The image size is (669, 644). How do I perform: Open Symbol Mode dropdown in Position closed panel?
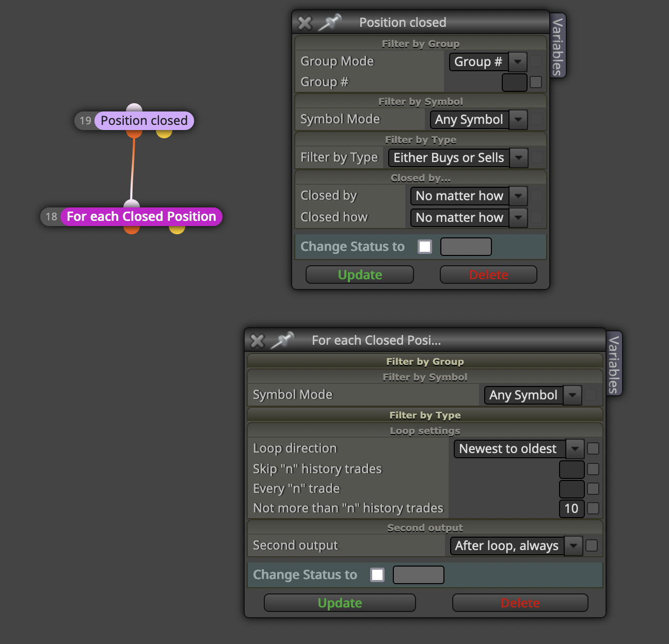[x=479, y=120]
